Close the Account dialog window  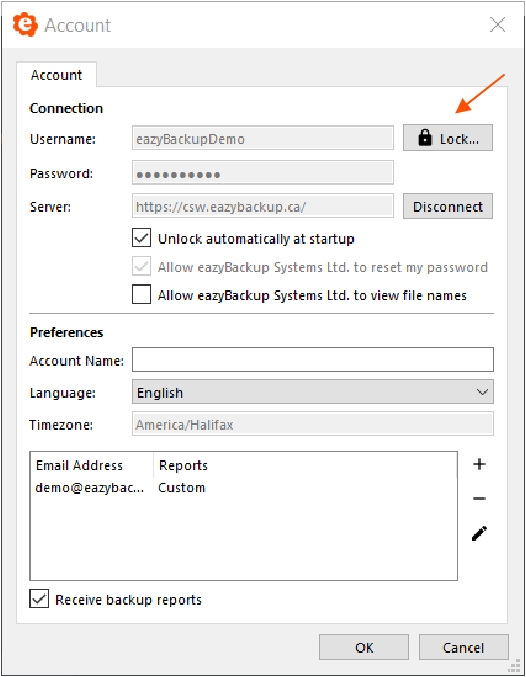click(497, 25)
